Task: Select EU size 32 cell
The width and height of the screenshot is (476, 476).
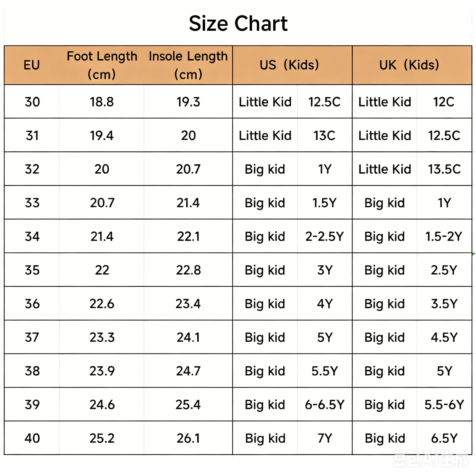Action: [32, 169]
